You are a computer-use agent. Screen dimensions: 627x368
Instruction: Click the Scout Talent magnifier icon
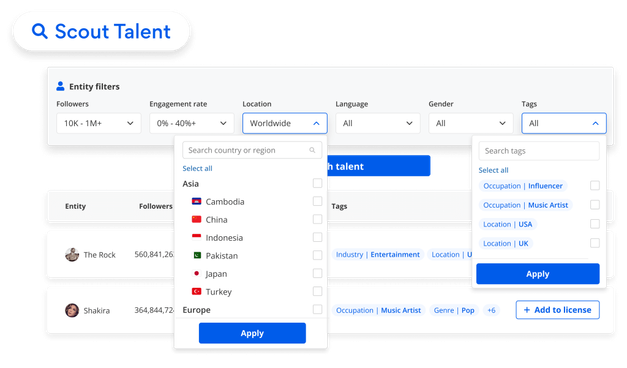pos(40,31)
